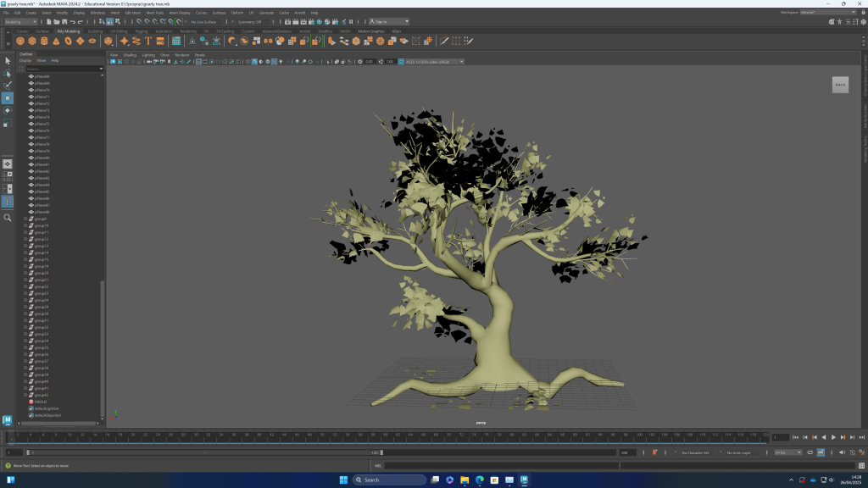Screen dimensions: 868x488
Task: Open the Mesh Tools menu
Action: [x=155, y=13]
